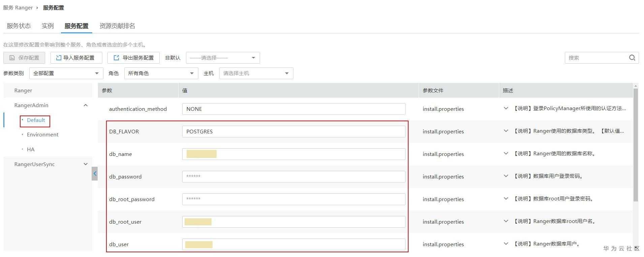The height and width of the screenshot is (257, 644).
Task: Click the db_name value field
Action: (x=294, y=154)
